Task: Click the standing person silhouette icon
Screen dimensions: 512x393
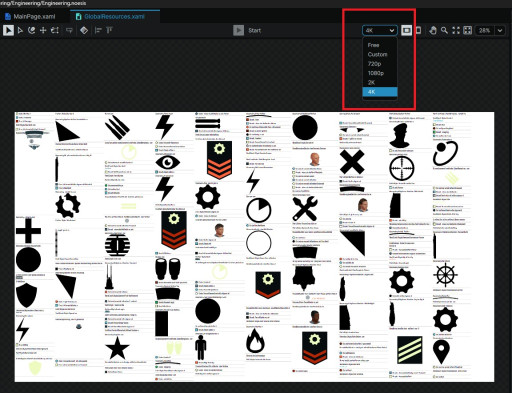Action: click(201, 347)
